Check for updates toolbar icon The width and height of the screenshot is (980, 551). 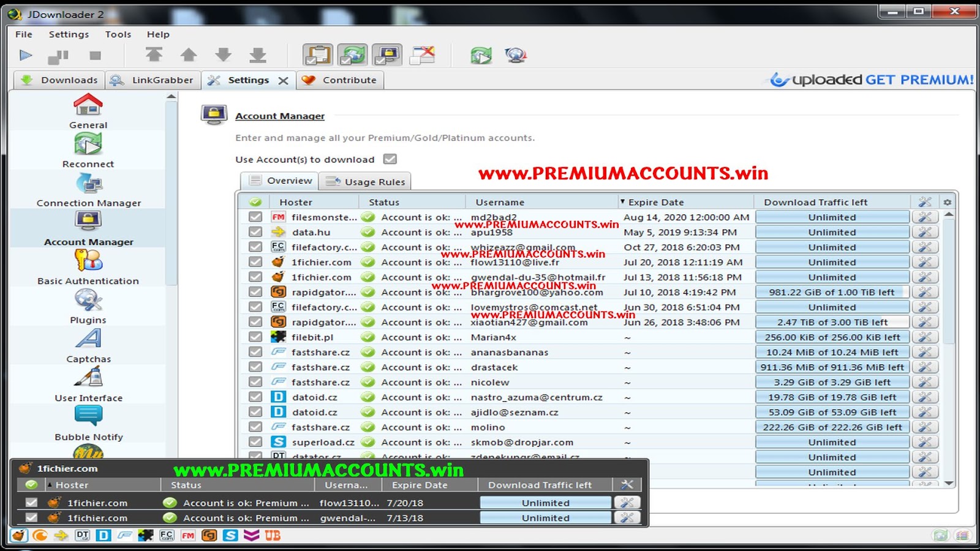516,56
